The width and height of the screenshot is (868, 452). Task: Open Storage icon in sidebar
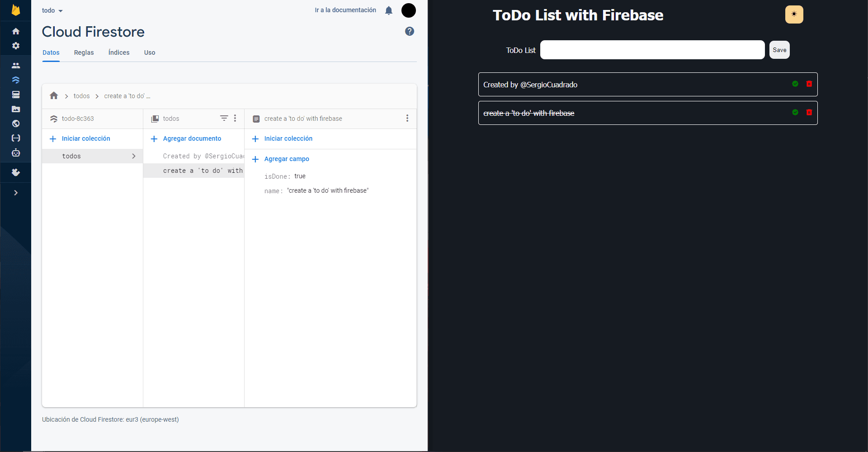16,109
